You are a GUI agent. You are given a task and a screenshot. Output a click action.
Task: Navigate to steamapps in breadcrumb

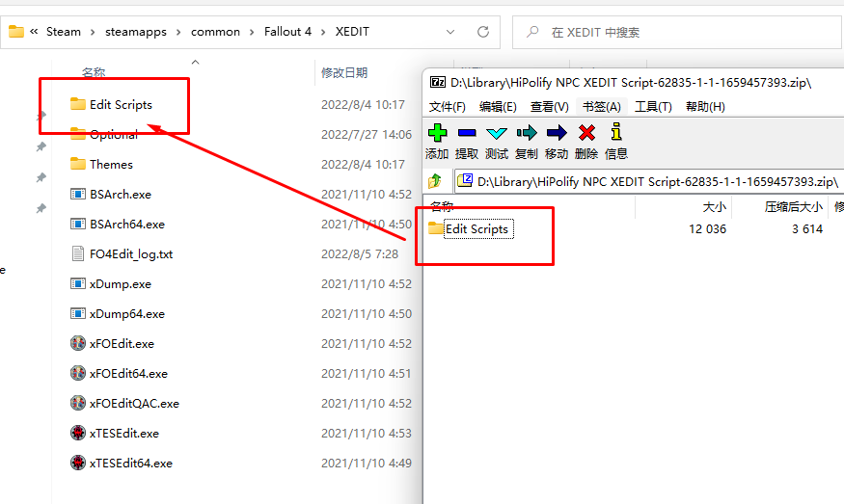136,32
